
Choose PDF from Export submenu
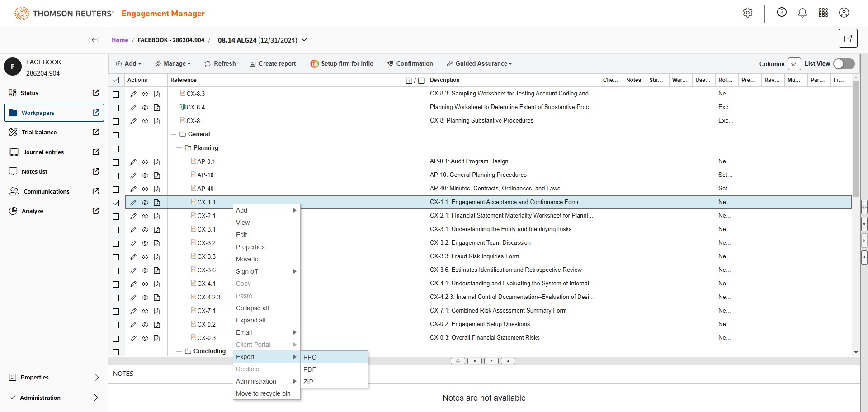pos(334,369)
